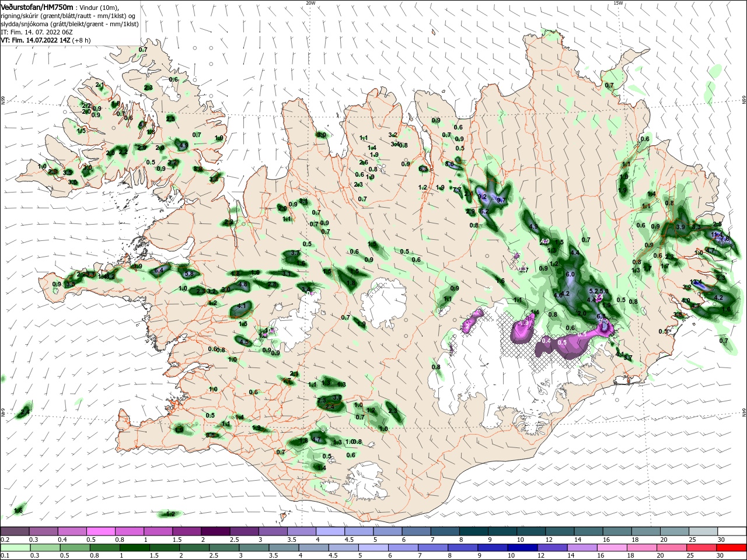Screen dimensions: 747x560
Task: Click the 6.2 precipitation value on the map
Action: pyautogui.click(x=484, y=211)
